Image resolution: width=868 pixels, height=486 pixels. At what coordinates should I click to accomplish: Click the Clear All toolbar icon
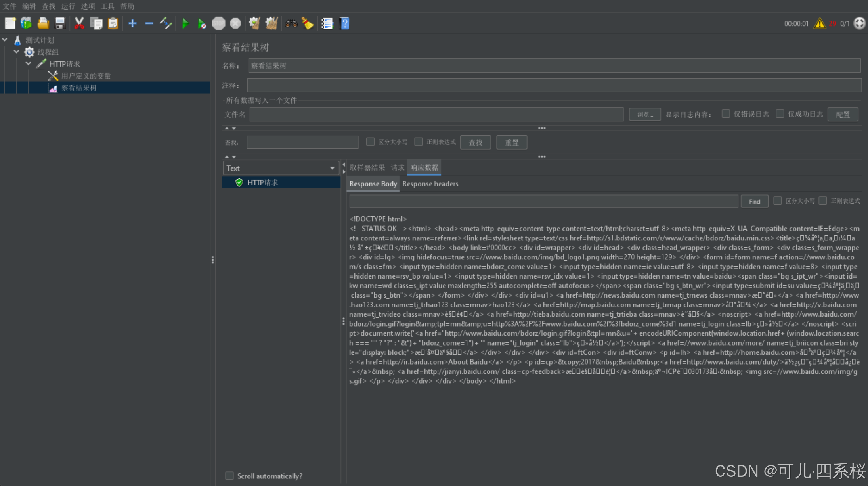(271, 24)
